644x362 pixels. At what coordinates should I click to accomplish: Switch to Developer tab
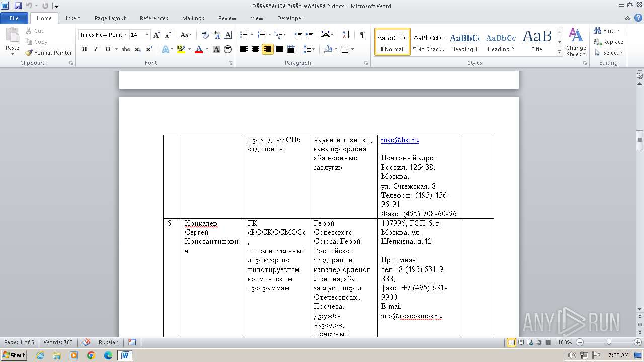(x=290, y=18)
